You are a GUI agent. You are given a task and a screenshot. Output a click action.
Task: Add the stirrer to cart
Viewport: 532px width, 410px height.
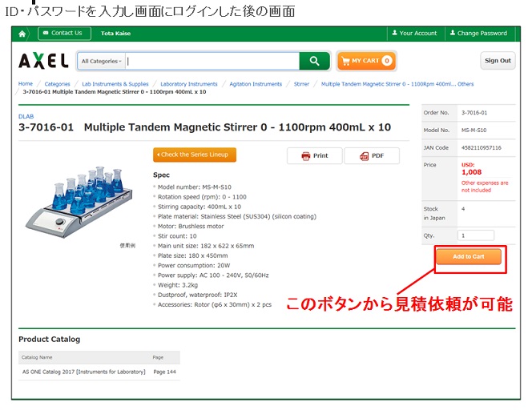tap(469, 257)
